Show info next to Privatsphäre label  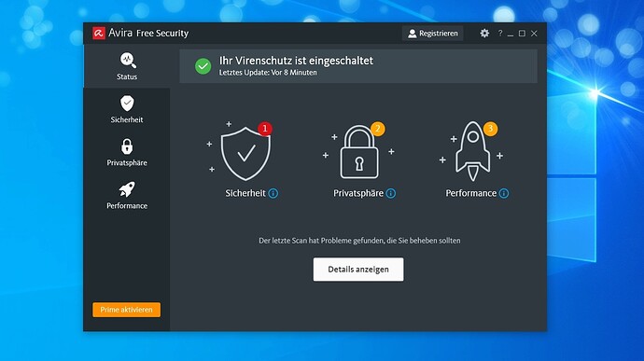pyautogui.click(x=391, y=193)
